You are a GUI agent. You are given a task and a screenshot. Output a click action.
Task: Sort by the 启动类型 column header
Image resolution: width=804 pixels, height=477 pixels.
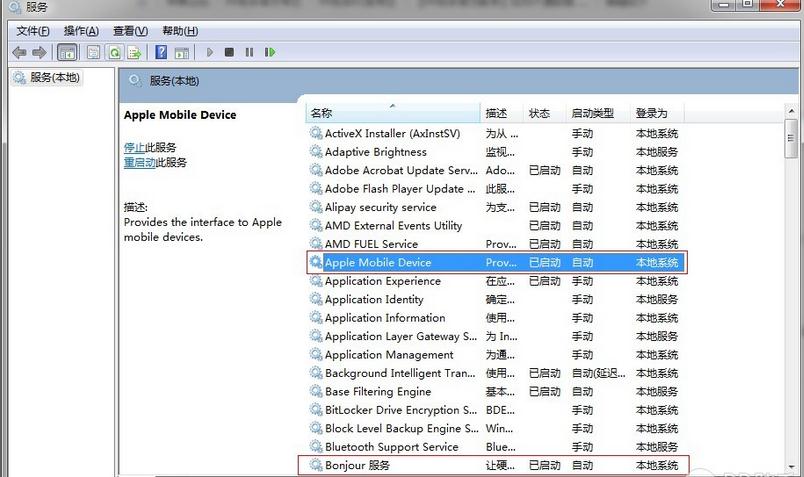click(592, 113)
